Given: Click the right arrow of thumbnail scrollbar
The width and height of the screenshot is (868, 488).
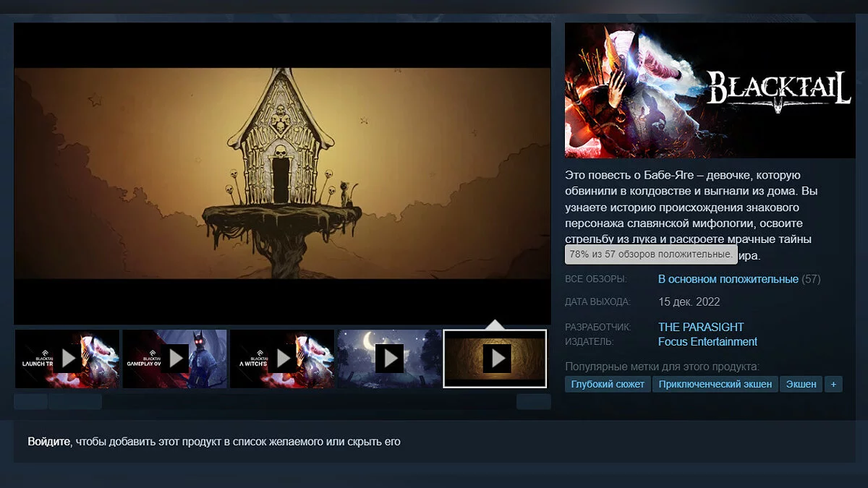Looking at the screenshot, I should tap(534, 402).
